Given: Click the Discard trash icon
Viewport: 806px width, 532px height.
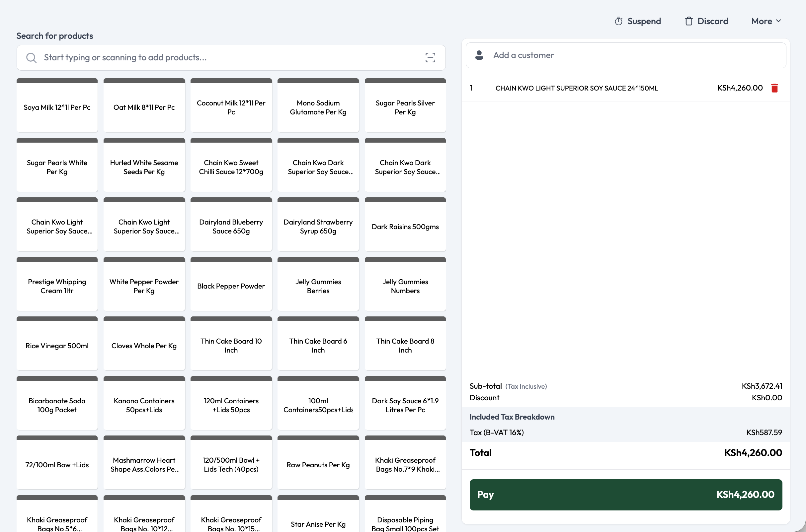Looking at the screenshot, I should (688, 21).
